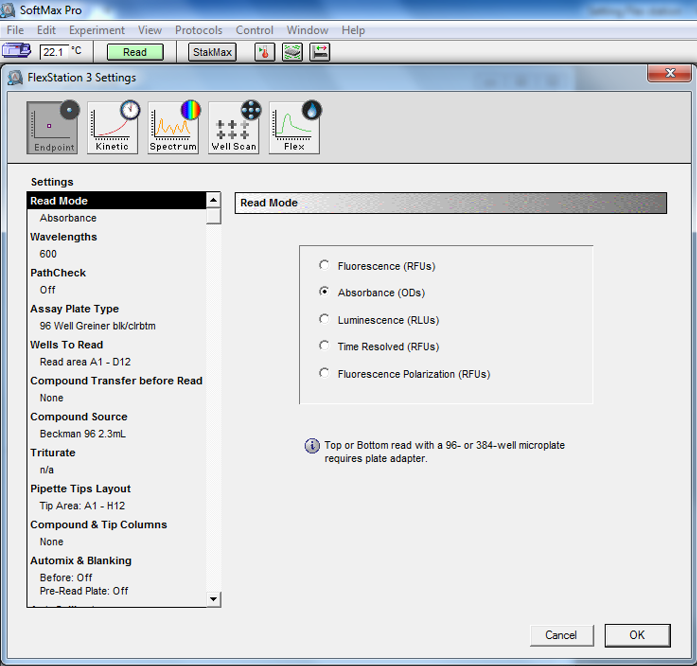Image resolution: width=697 pixels, height=666 pixels.
Task: Click 'n/a' value under Triturate
Action: click(x=47, y=469)
